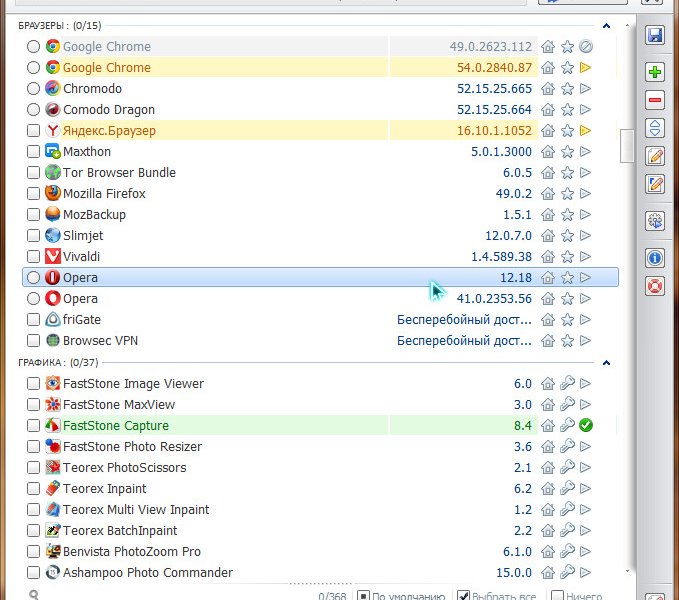Collapse the ГРАФИКА category group
Image resolution: width=679 pixels, height=600 pixels.
coord(606,363)
